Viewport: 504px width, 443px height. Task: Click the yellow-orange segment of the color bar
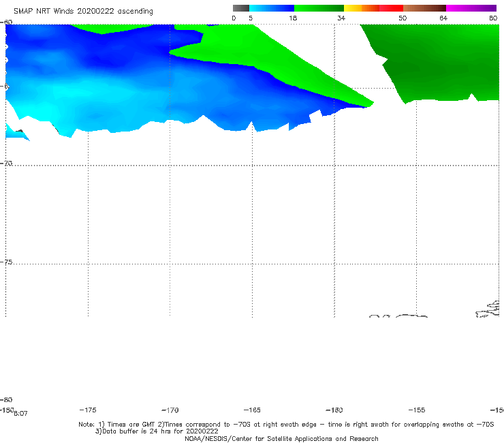click(x=362, y=8)
